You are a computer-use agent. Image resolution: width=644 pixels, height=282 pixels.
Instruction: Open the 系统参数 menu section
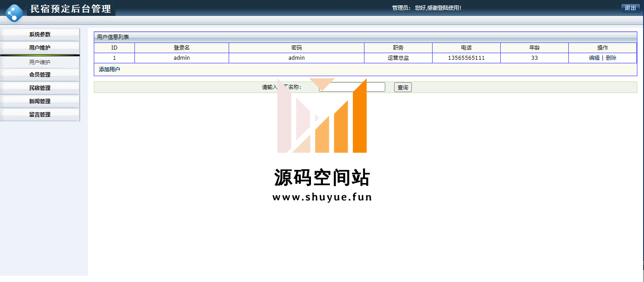[x=40, y=35]
